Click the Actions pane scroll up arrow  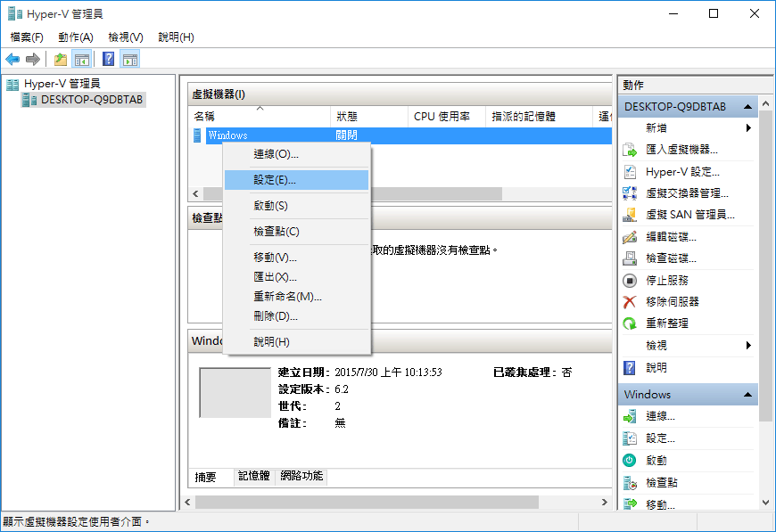coord(765,103)
